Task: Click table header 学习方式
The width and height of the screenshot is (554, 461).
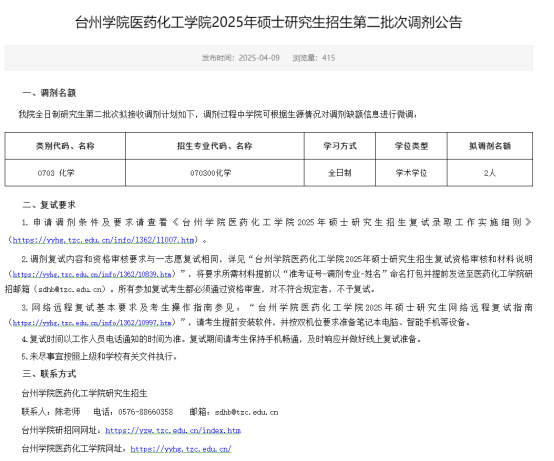Action: (x=340, y=146)
